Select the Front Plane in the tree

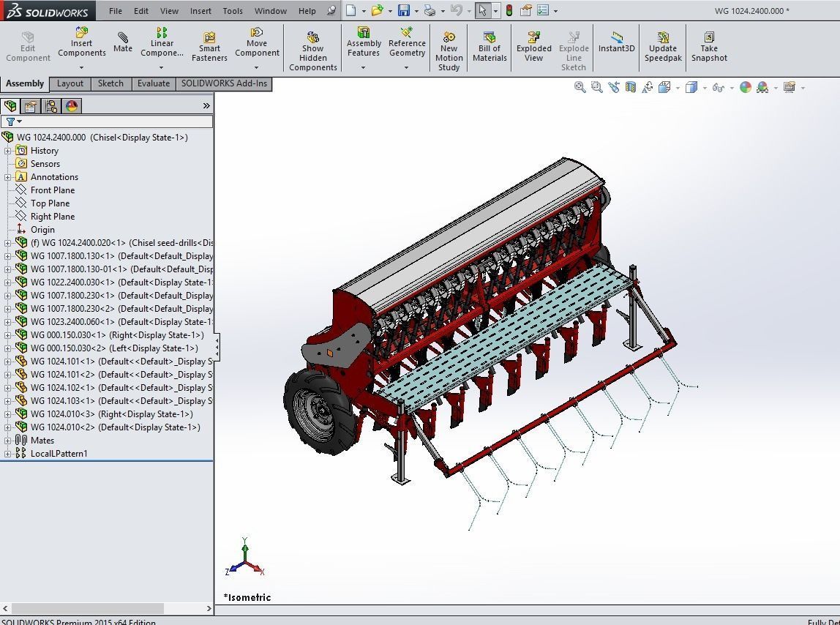tap(53, 190)
